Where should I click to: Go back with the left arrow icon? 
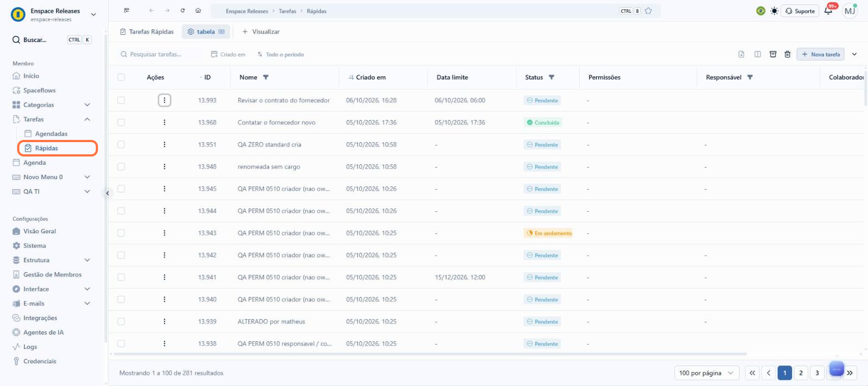(152, 11)
